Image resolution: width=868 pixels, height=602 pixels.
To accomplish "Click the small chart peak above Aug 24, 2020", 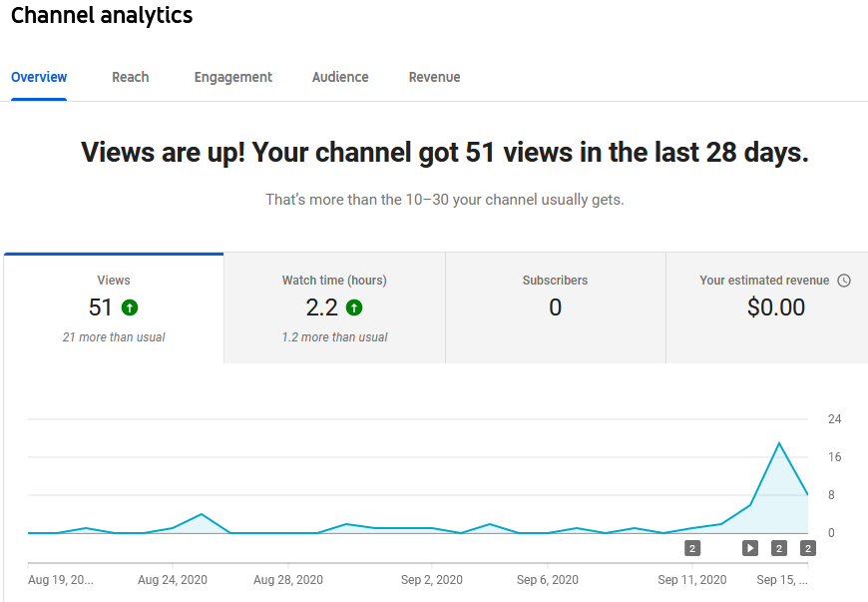I will tap(202, 514).
